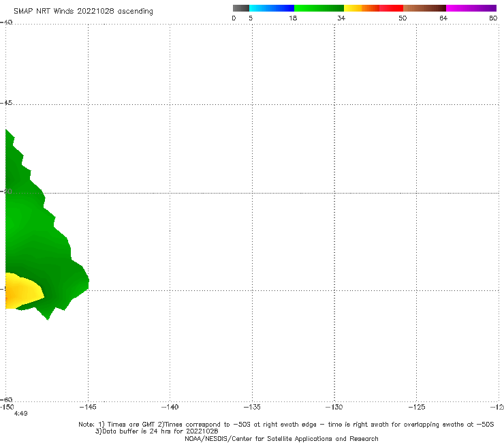Viewport: 504px width, 443px height.
Task: Click the 'Data buffer is 24 hrs' note
Action: pyautogui.click(x=157, y=431)
